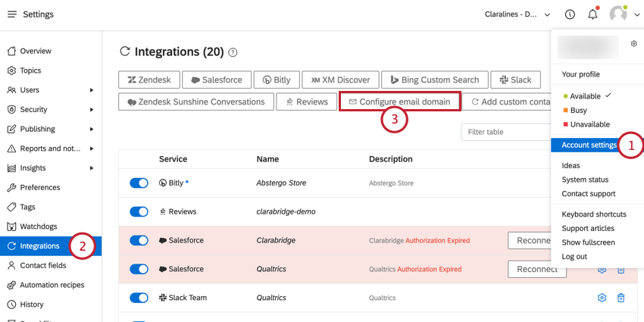Open settings gear for Slack Team row
This screenshot has width=644, height=322.
(x=602, y=298)
